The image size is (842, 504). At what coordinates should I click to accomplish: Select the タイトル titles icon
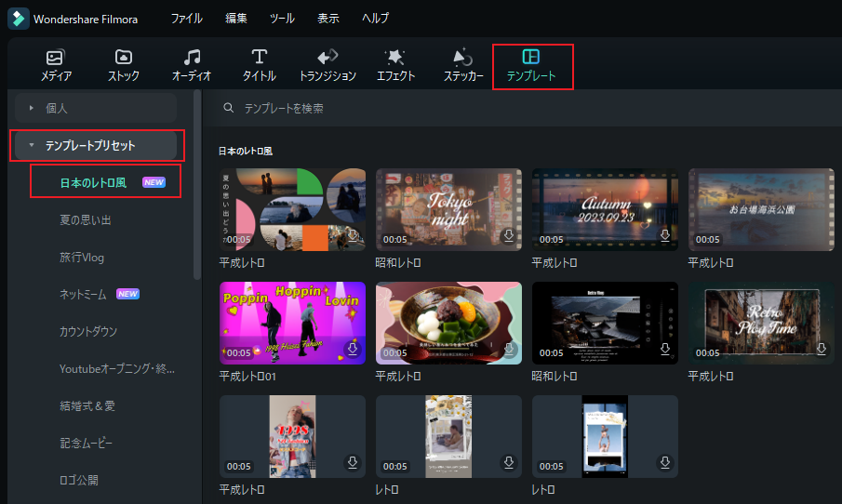(x=260, y=58)
